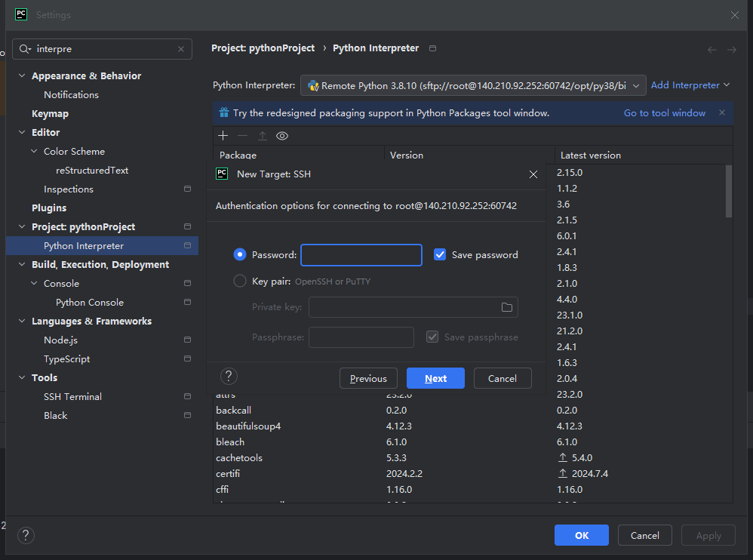Screen dimensions: 753x560
Task: Navigate forward with right arrow icon
Action: pos(731,50)
